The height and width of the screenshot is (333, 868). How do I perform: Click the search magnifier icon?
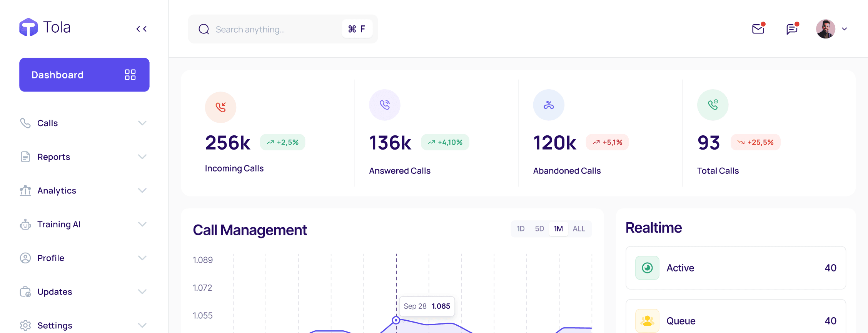pos(204,29)
